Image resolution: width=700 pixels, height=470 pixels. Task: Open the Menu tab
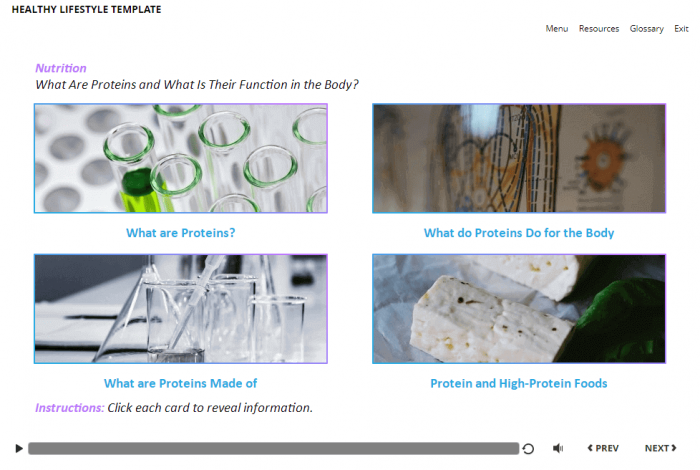[557, 29]
